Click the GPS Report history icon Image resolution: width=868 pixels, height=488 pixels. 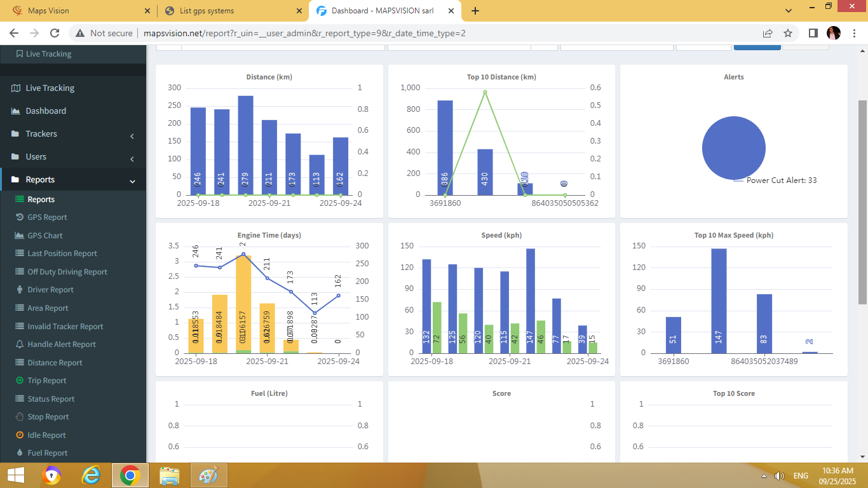(19, 217)
